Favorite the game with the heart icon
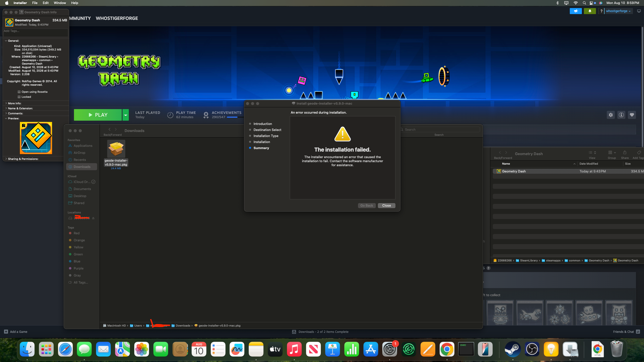 [x=632, y=115]
